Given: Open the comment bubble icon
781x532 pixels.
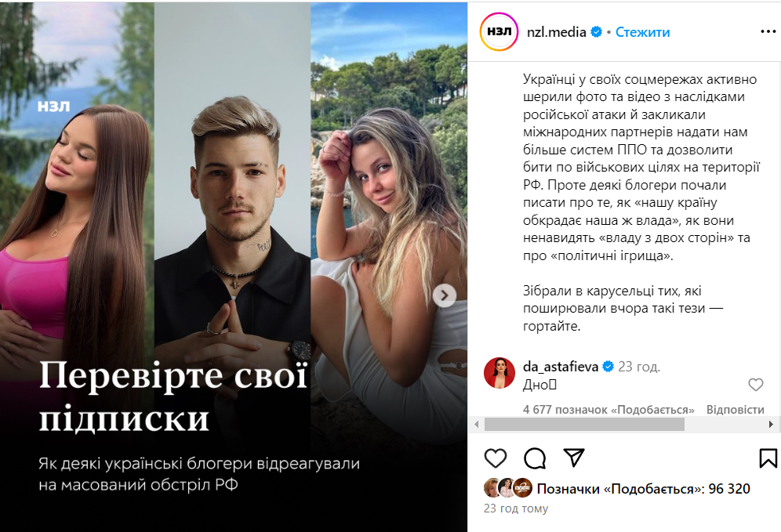Looking at the screenshot, I should coord(535,458).
